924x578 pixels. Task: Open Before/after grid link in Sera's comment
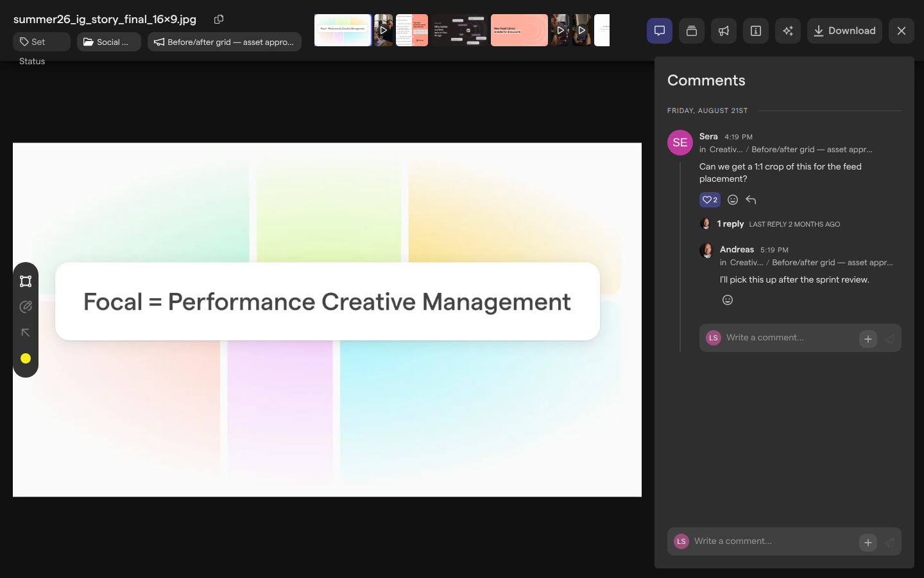click(x=812, y=150)
